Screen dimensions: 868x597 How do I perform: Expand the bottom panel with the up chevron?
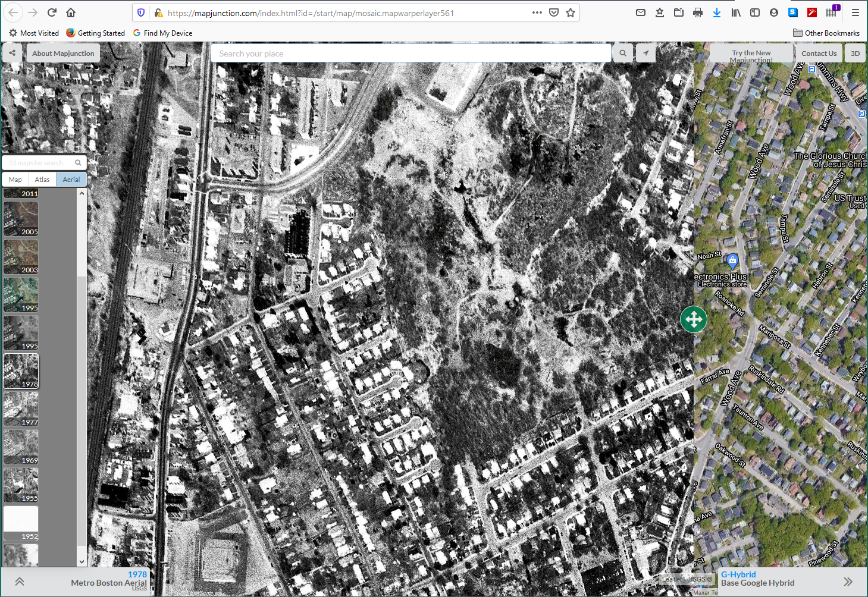coord(19,582)
